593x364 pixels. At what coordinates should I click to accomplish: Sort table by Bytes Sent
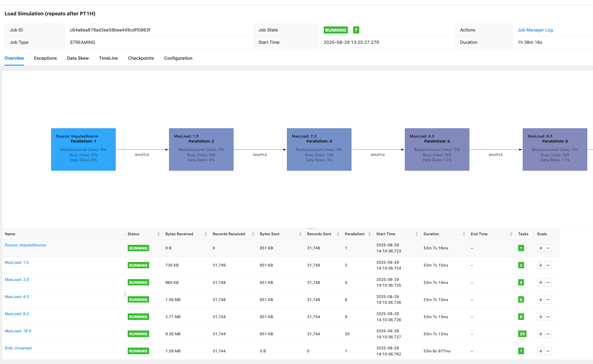(300, 234)
